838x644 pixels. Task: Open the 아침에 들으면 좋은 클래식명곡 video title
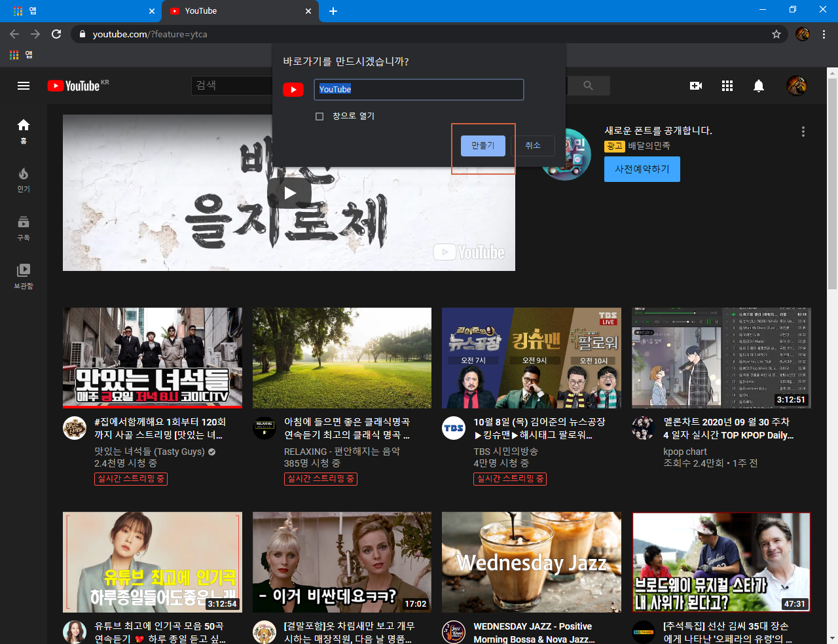click(x=347, y=429)
